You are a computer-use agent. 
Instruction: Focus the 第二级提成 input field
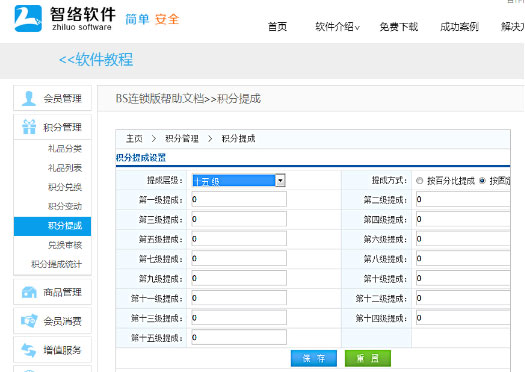(x=463, y=199)
